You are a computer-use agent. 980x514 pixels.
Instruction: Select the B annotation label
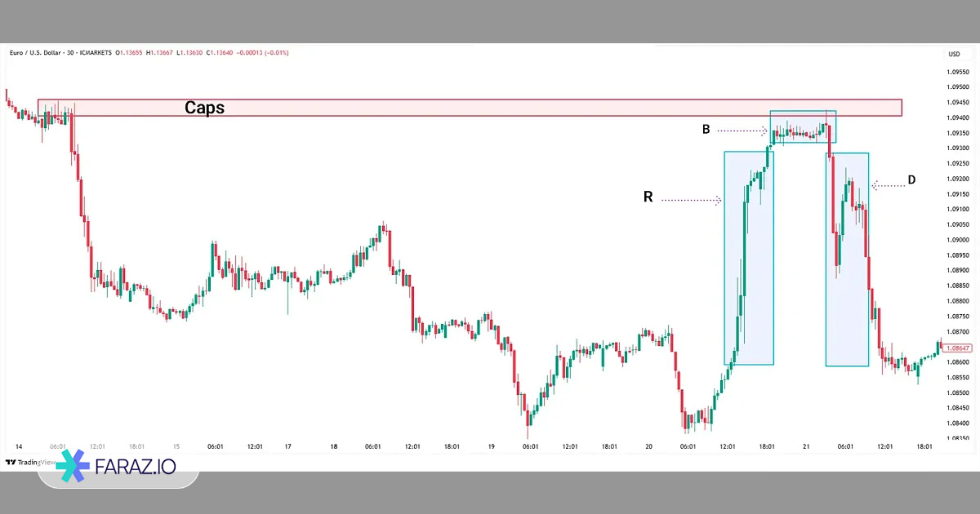706,129
